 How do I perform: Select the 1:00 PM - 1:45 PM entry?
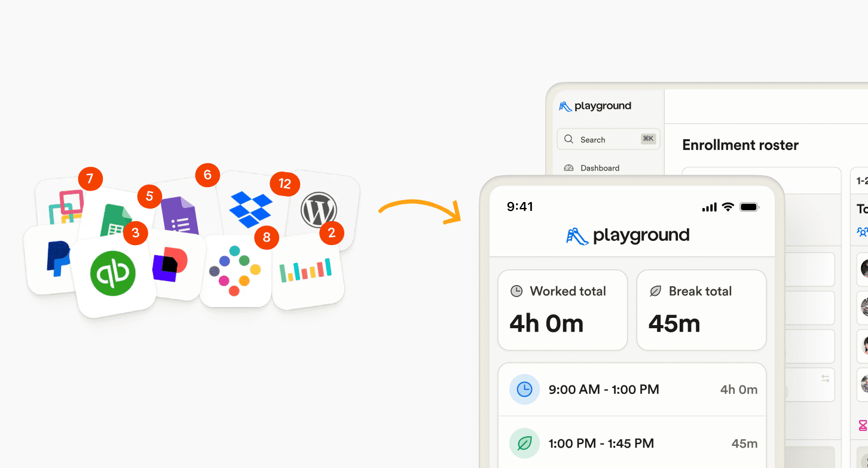(x=632, y=443)
